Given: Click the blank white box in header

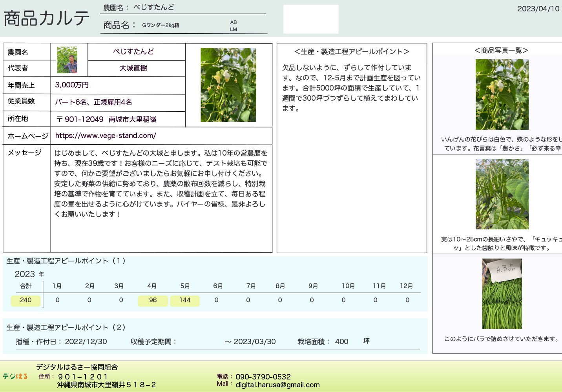Looking at the screenshot, I should point(311,19).
